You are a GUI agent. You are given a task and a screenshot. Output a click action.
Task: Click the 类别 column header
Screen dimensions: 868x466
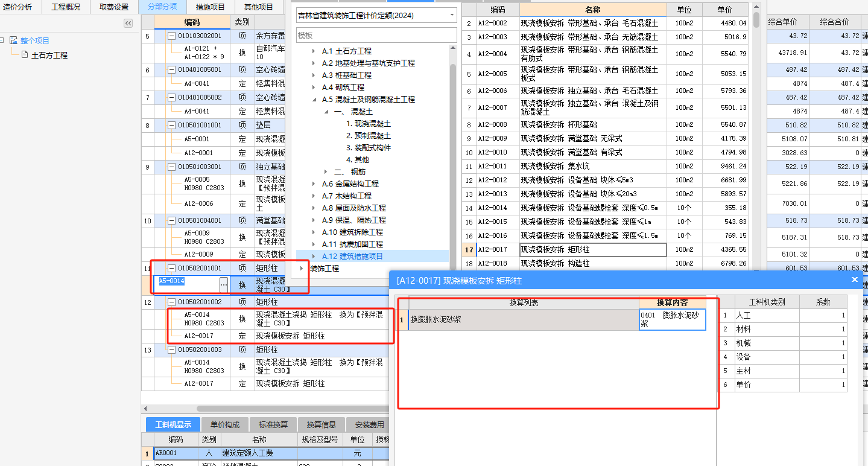(242, 22)
